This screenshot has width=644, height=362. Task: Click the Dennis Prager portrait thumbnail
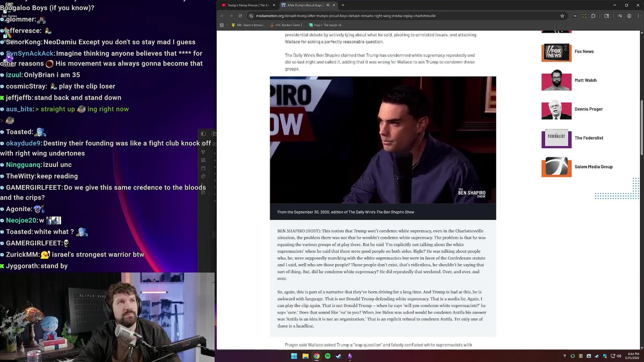pos(556,110)
